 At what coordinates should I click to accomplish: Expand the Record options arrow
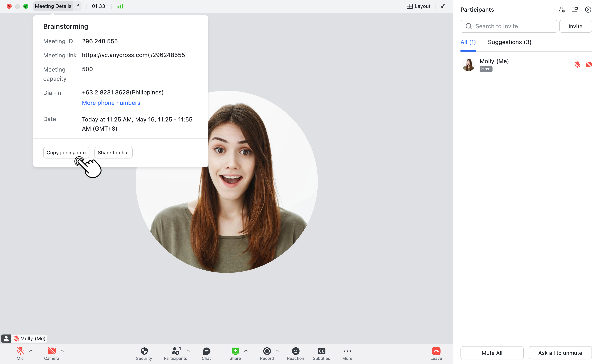coord(277,351)
